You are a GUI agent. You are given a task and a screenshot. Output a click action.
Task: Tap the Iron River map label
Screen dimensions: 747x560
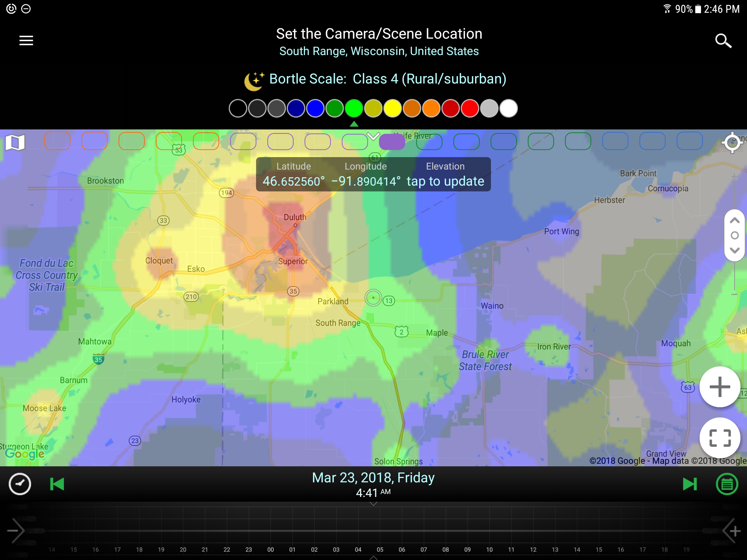click(554, 347)
